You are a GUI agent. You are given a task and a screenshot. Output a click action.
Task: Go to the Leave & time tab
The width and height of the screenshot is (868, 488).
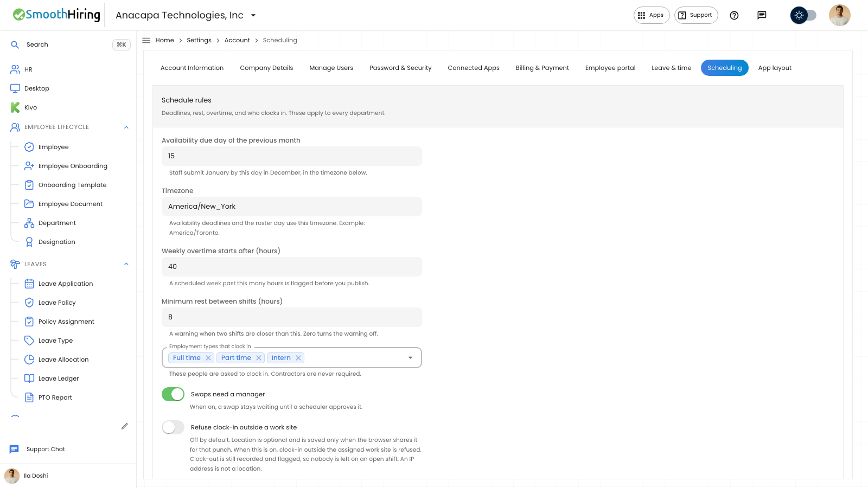671,68
